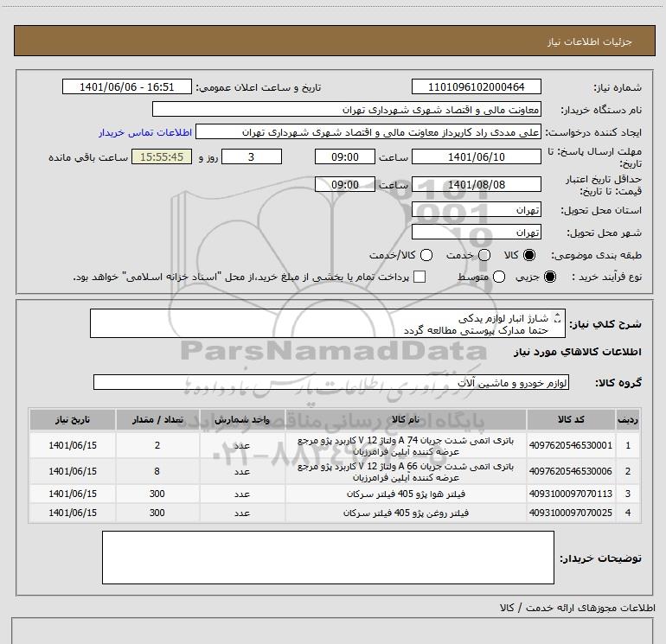
Task: Click item code 4093100097070113
Action: [x=571, y=494]
